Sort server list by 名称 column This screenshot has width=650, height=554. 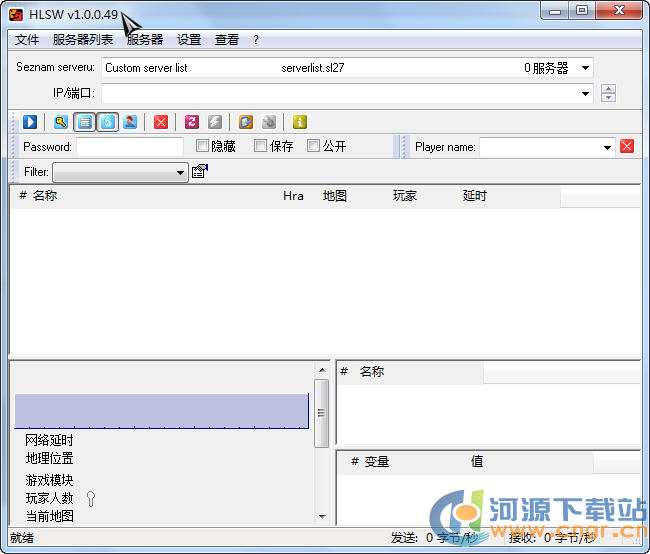click(45, 196)
